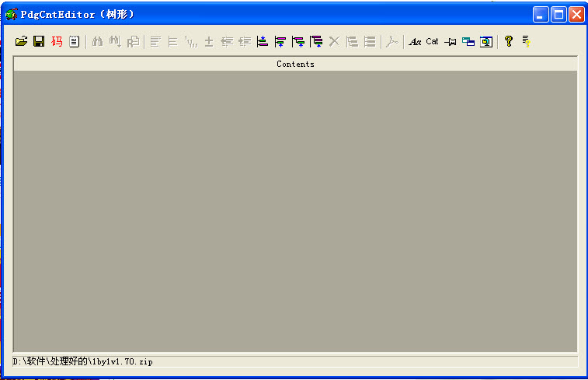Click the find next binoculars icon

(x=115, y=42)
